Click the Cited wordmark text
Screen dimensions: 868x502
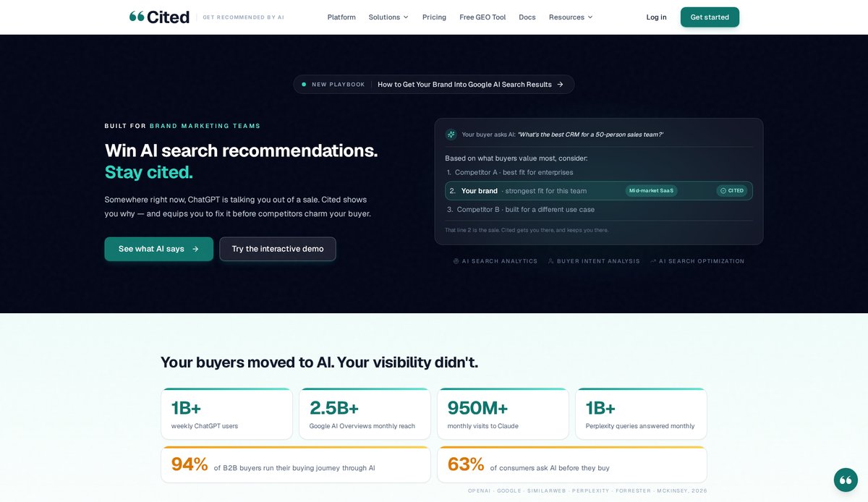click(x=169, y=17)
